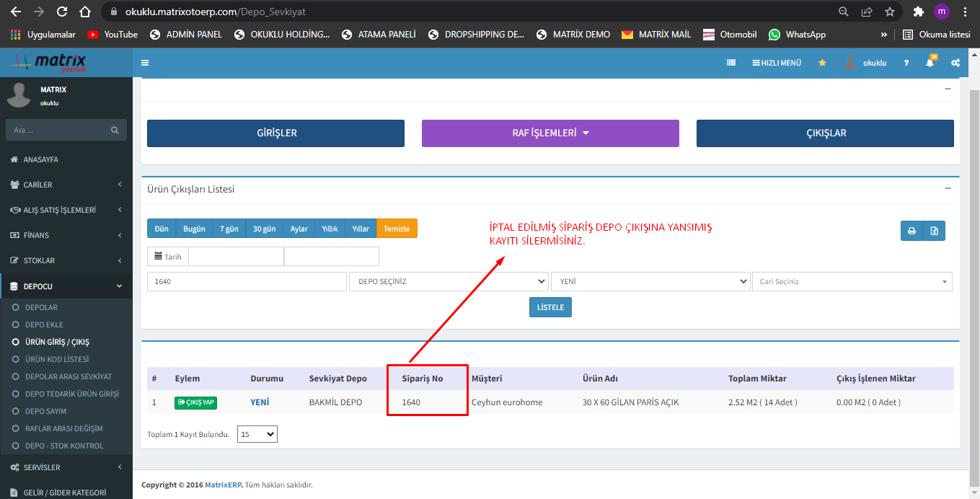This screenshot has height=499, width=980.
Task: Open the notifications bell icon
Action: click(x=930, y=63)
